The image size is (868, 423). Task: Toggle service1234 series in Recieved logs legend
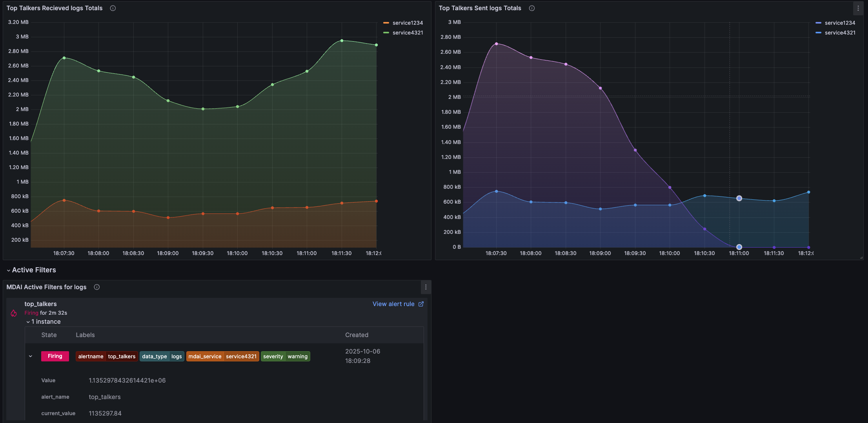click(x=408, y=23)
